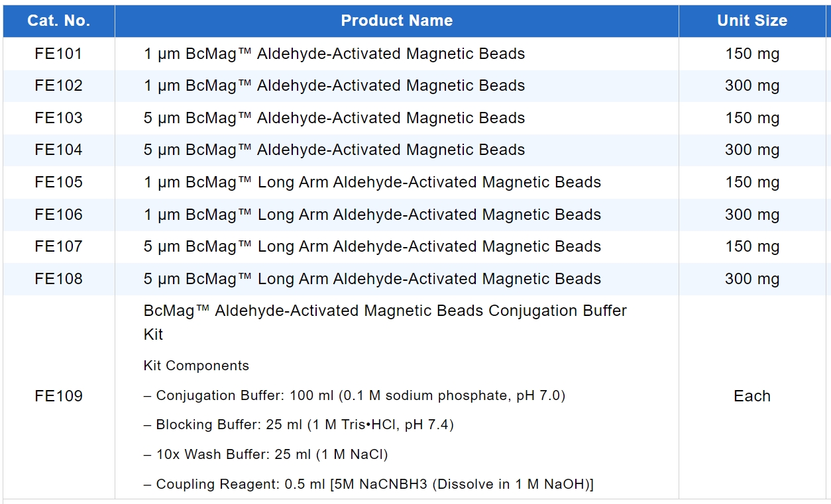Select catalog number FE101
The image size is (831, 504).
click(58, 54)
